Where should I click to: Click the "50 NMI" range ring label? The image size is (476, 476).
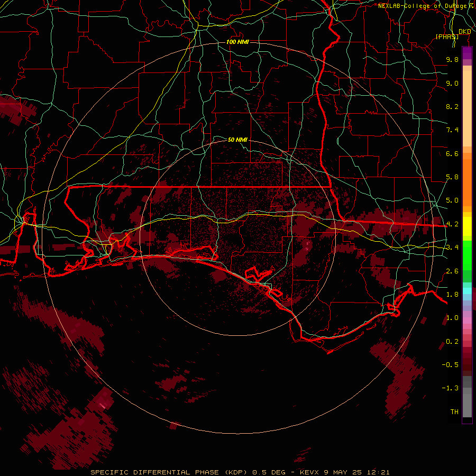pyautogui.click(x=237, y=140)
